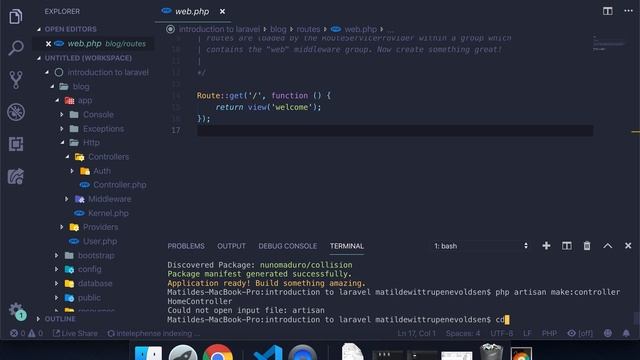Open Finder from the Dock
640x360 pixels.
[148, 353]
